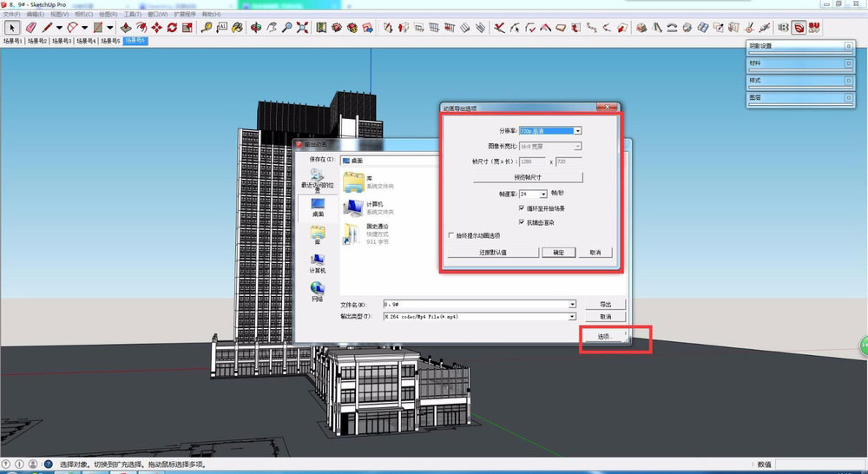Open the Save in location dropdown
Image resolution: width=868 pixels, height=474 pixels.
391,161
